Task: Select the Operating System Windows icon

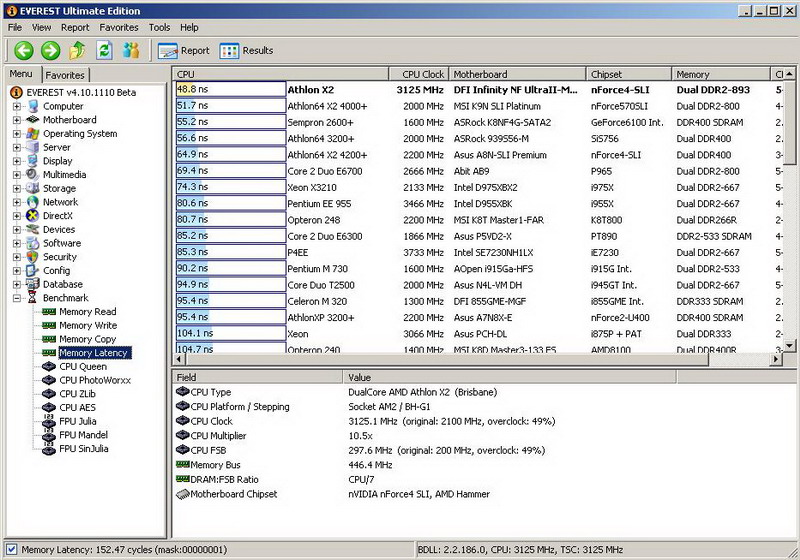Action: click(x=33, y=133)
